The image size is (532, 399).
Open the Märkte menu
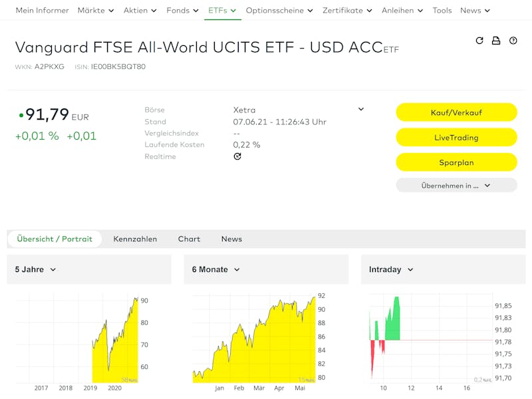point(96,11)
